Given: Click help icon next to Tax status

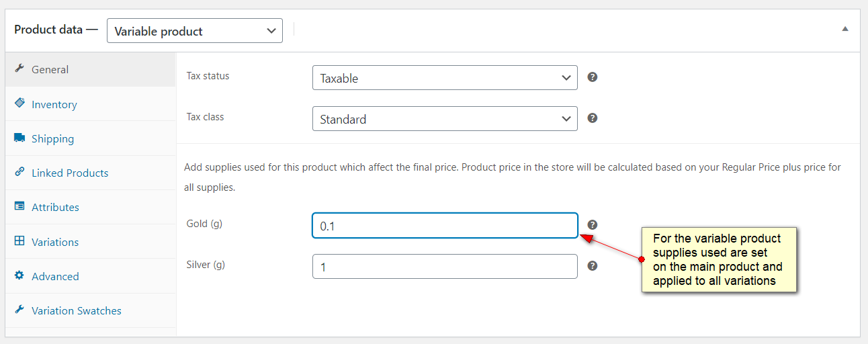Looking at the screenshot, I should [x=593, y=77].
